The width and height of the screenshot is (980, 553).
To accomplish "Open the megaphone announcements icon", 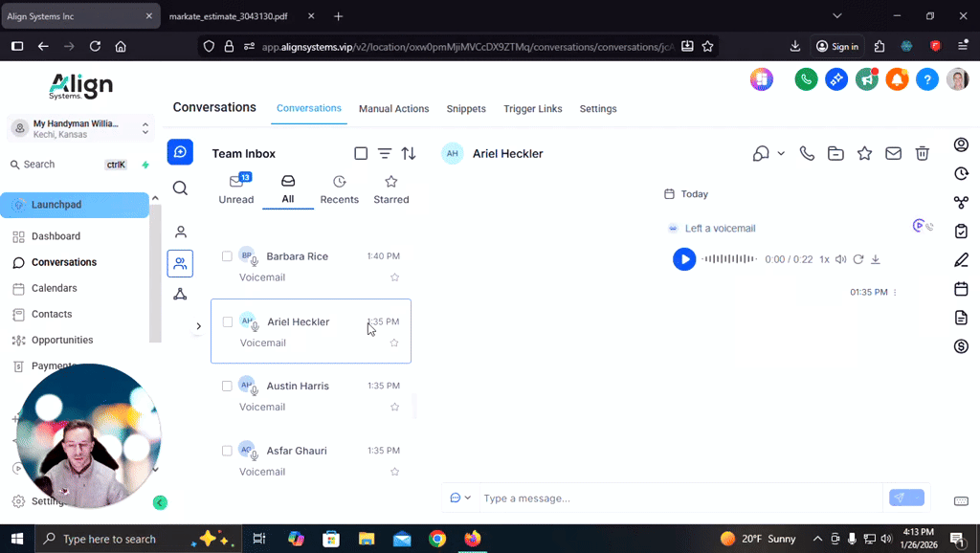I will [867, 79].
